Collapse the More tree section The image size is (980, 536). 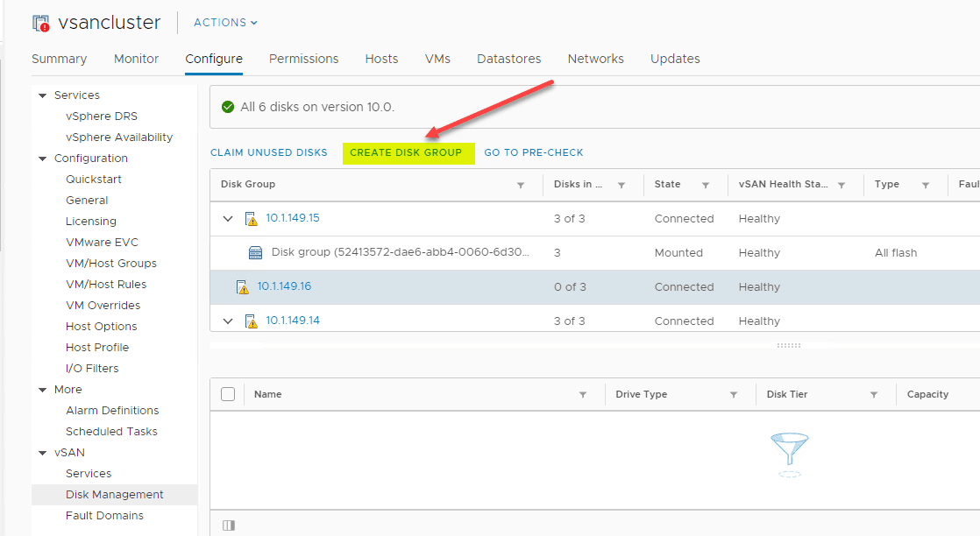(x=42, y=390)
